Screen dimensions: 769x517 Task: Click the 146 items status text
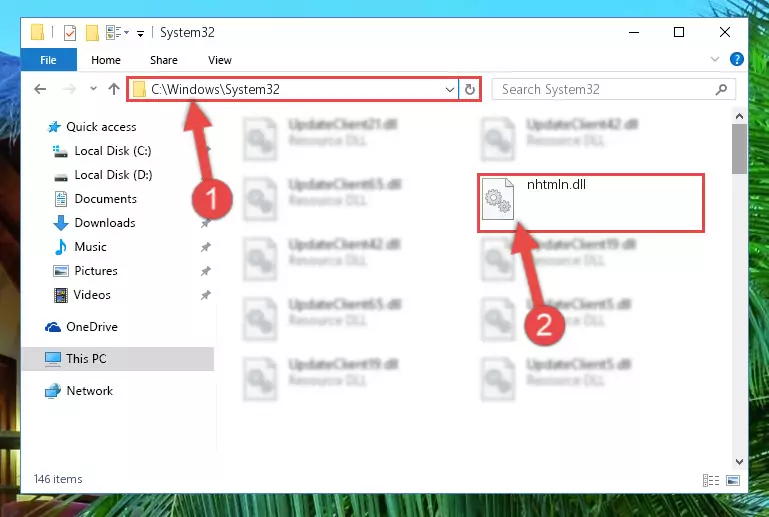pos(58,479)
